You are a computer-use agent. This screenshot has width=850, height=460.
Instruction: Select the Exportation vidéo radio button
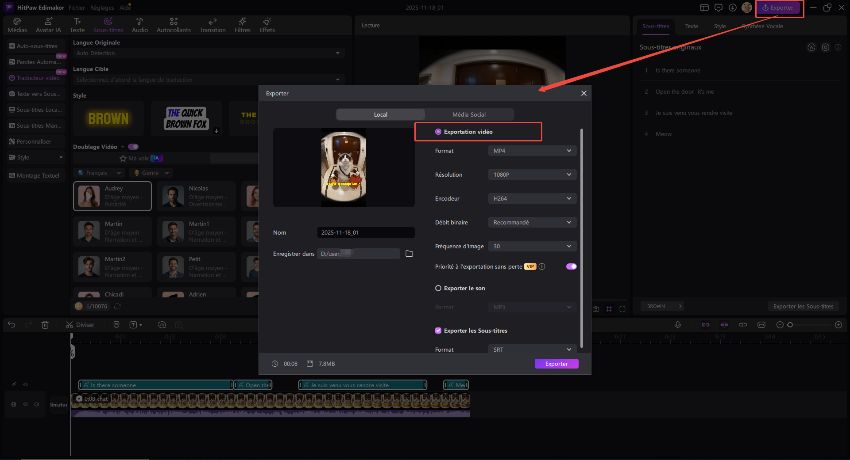tap(438, 132)
